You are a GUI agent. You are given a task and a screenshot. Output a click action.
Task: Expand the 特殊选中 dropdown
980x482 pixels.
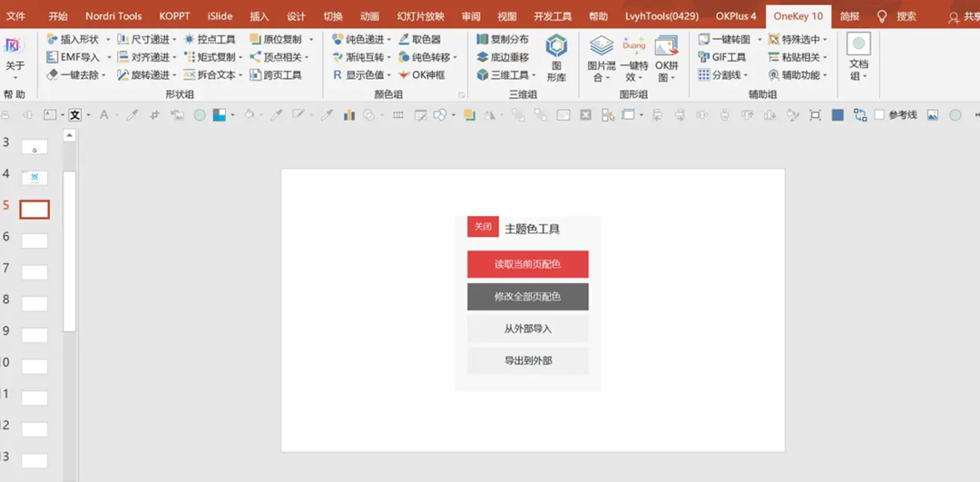point(825,39)
